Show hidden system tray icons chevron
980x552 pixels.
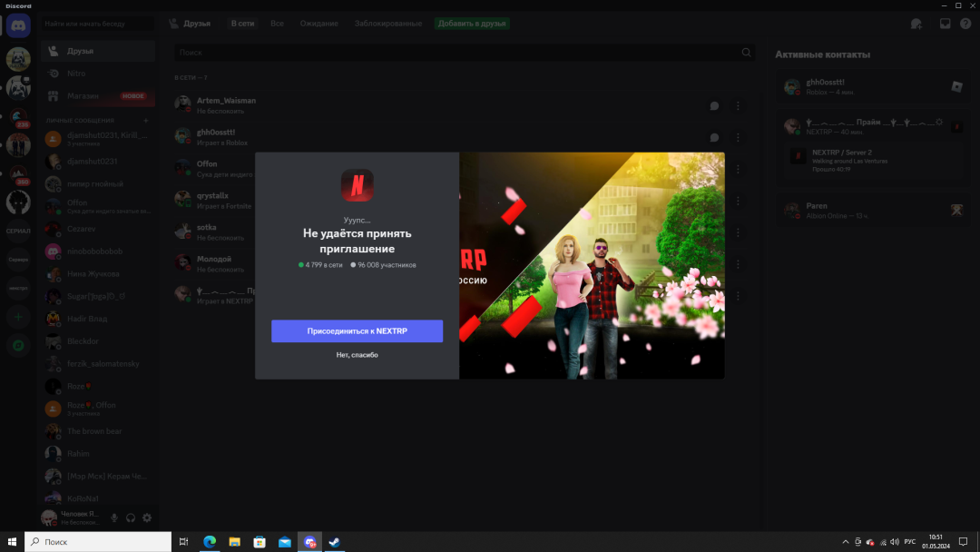click(x=846, y=542)
